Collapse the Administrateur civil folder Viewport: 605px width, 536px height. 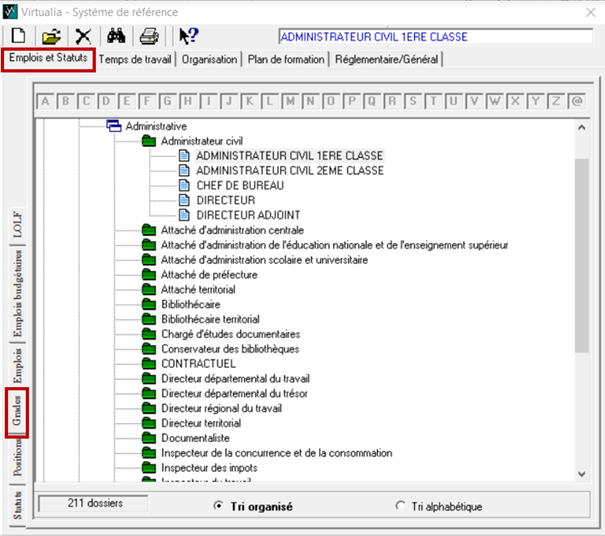click(150, 141)
